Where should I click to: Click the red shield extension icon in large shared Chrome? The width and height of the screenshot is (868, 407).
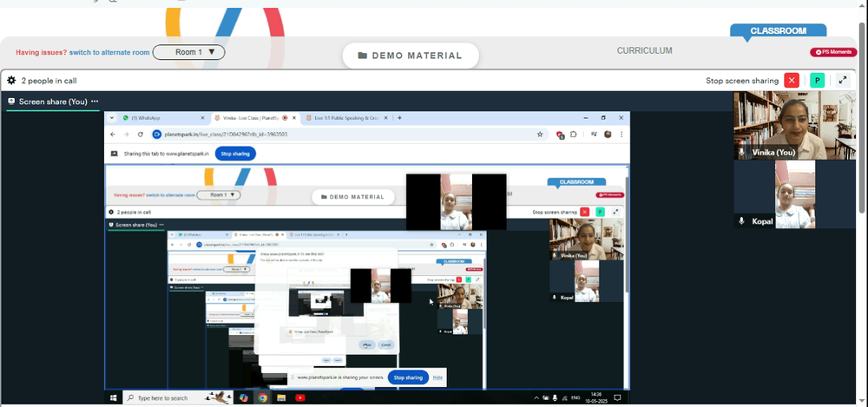click(x=560, y=135)
